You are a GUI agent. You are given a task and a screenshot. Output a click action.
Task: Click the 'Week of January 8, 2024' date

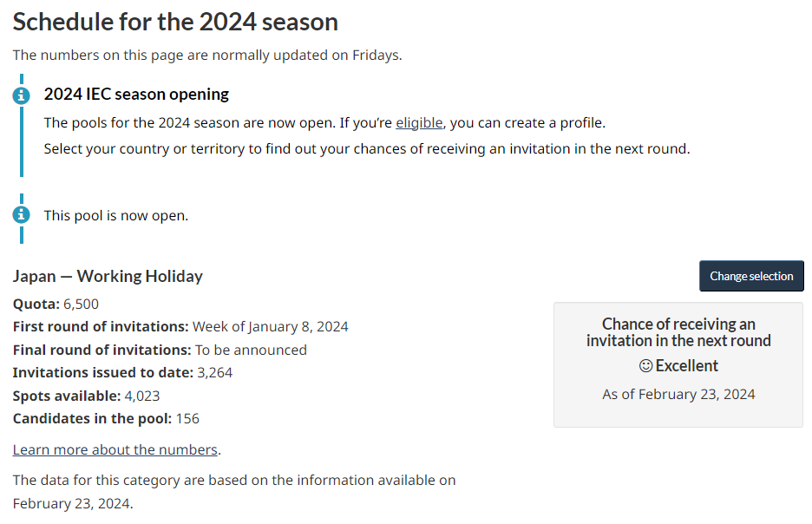tap(271, 327)
